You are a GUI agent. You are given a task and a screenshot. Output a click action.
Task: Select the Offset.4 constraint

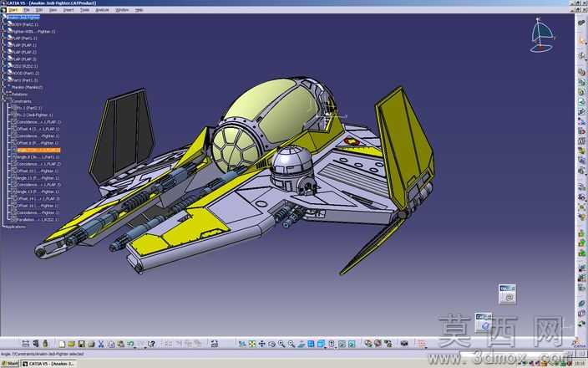(x=38, y=129)
